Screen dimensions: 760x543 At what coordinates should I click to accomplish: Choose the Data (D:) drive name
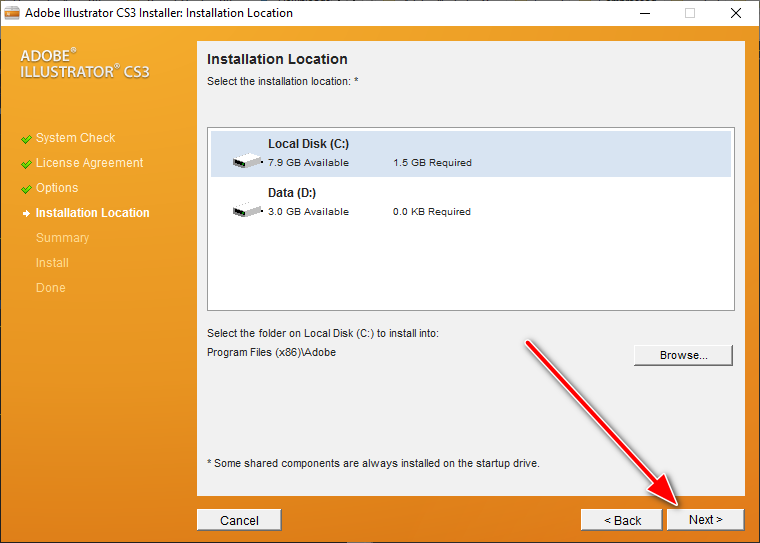pos(292,193)
